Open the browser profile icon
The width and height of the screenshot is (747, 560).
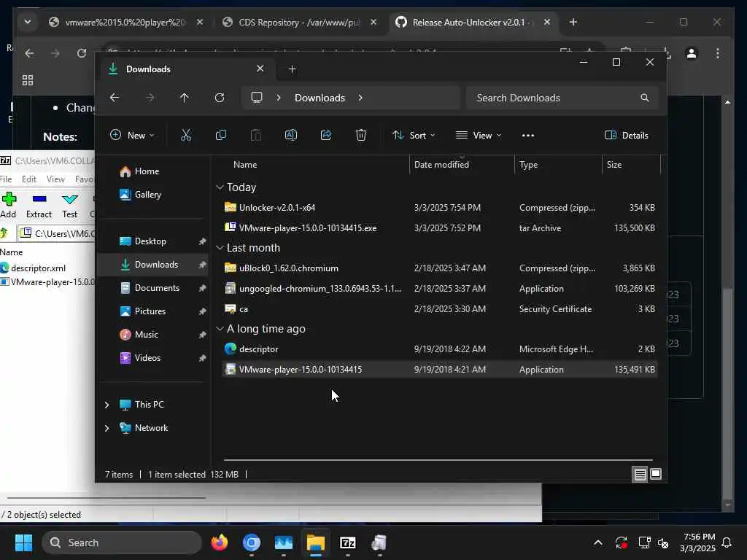click(x=692, y=52)
